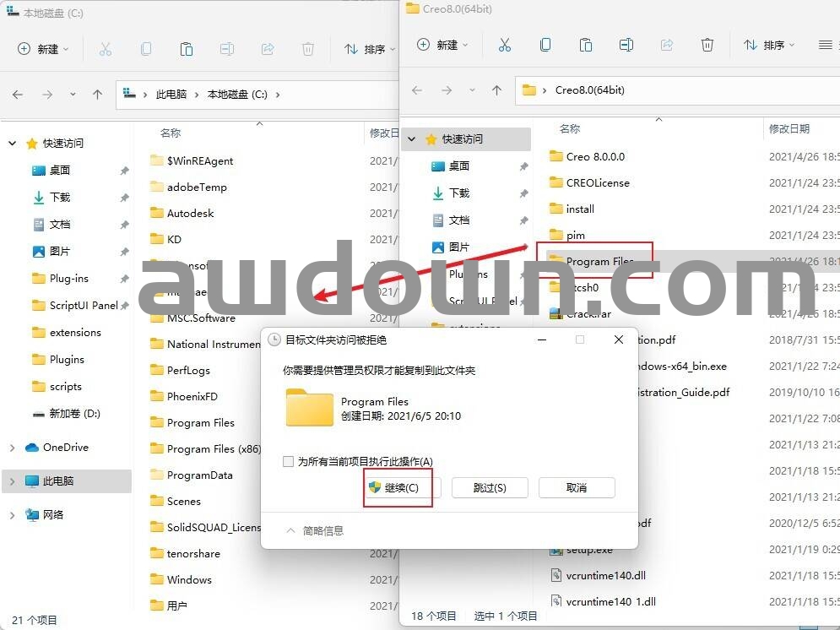Screen dimensions: 840x630
Task: Select 此电脑 in left navigation pane
Action: 58,481
